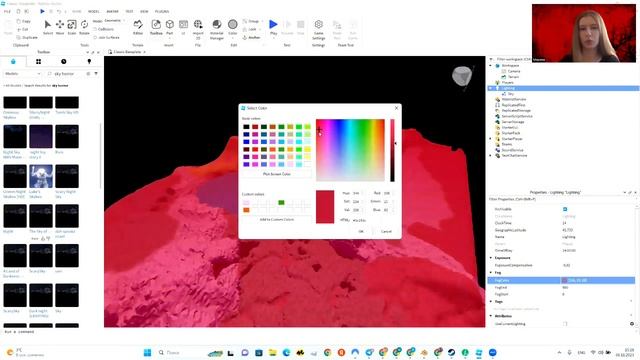
Task: Switch to the TEST ribbon tab
Action: (129, 11)
